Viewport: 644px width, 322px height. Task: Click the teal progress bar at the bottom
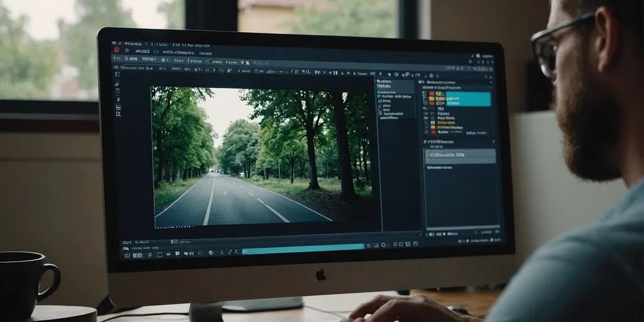click(303, 248)
